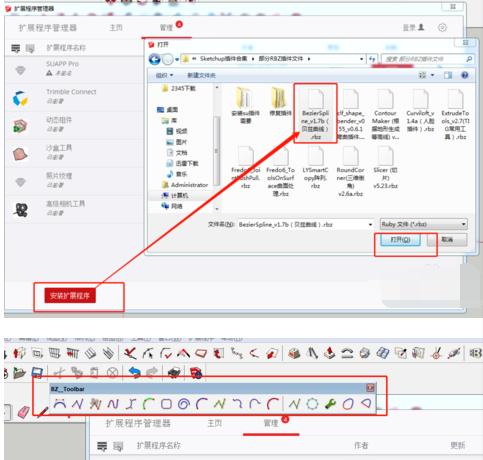This screenshot has height=460, width=483.
Task: Switch to the 主页 home tab
Action: pyautogui.click(x=116, y=28)
